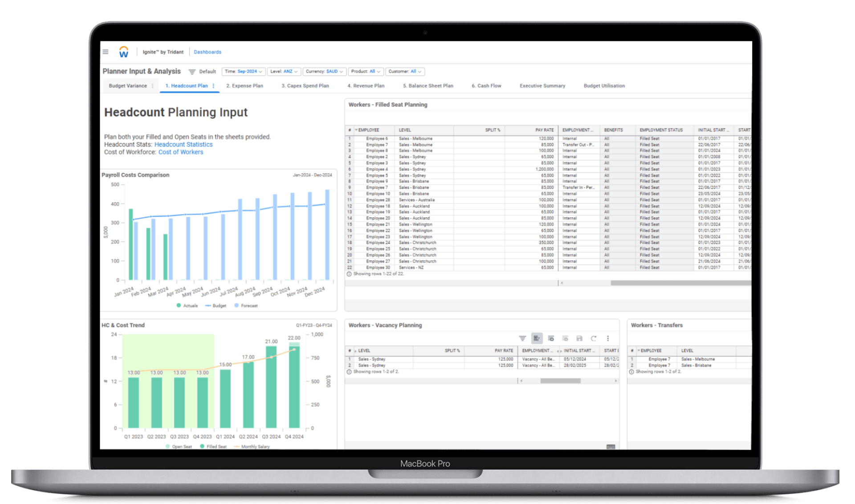Expand the Customer: All dropdown
855x504 pixels.
(x=405, y=71)
